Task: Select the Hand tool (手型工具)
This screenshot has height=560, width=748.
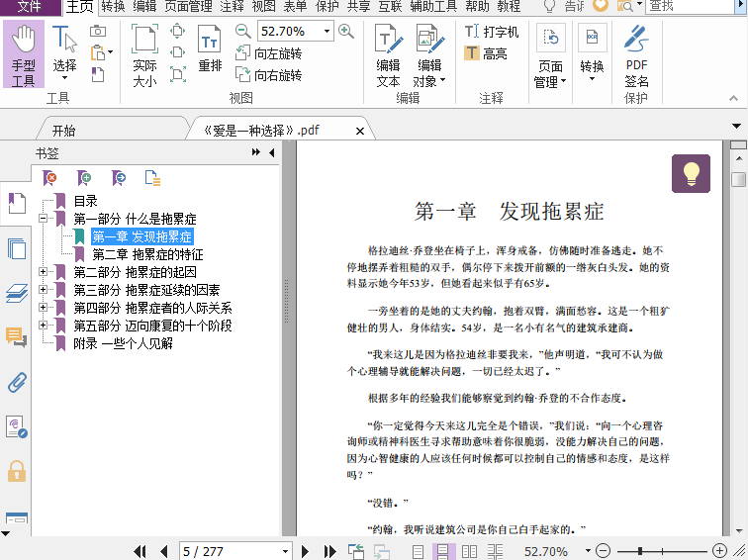Action: pyautogui.click(x=24, y=53)
